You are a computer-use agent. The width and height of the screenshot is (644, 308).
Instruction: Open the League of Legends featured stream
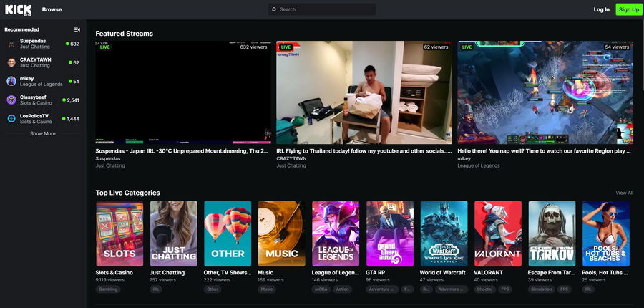tap(545, 92)
